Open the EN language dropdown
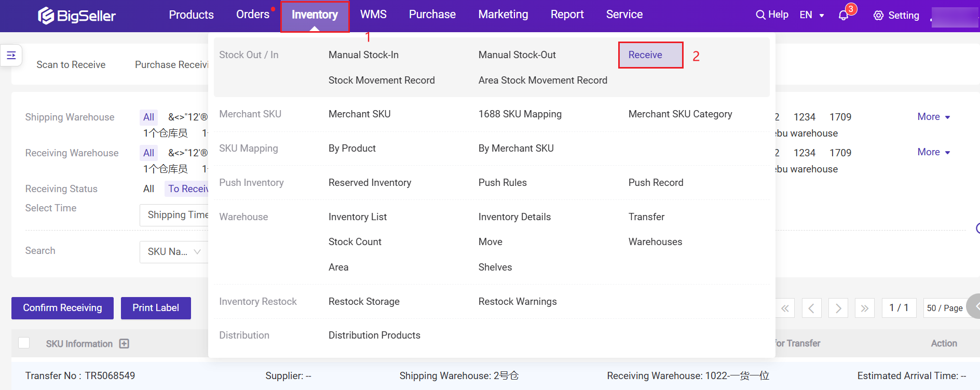The image size is (980, 390). [812, 15]
